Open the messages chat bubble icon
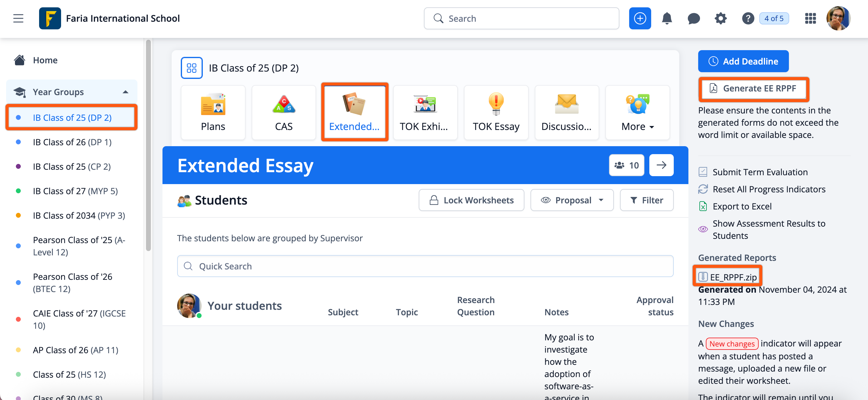The width and height of the screenshot is (868, 400). point(694,19)
